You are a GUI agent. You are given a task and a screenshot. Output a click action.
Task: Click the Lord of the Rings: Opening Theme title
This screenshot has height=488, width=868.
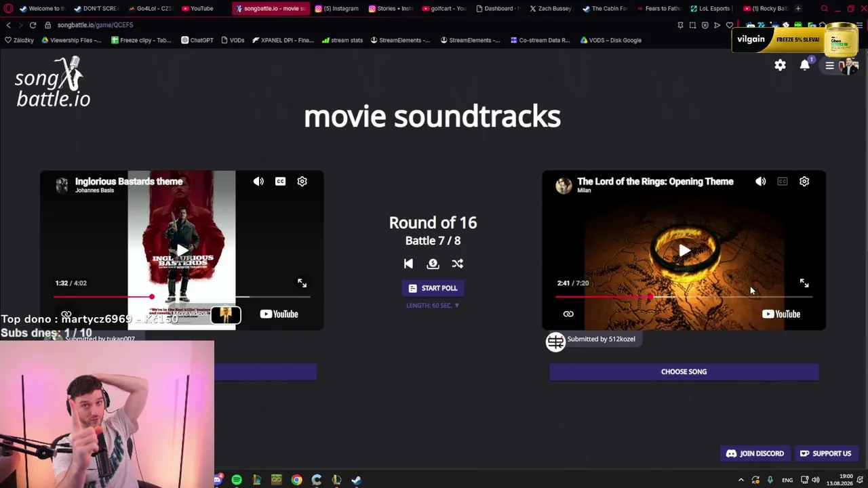click(655, 181)
